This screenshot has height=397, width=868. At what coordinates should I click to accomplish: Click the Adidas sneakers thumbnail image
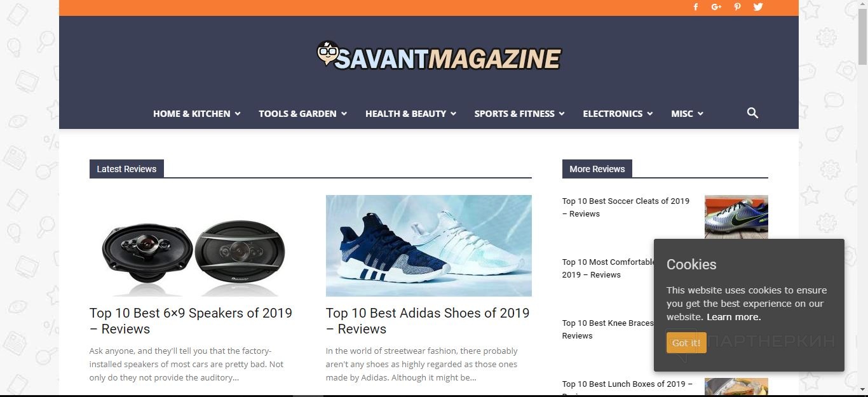tap(429, 246)
